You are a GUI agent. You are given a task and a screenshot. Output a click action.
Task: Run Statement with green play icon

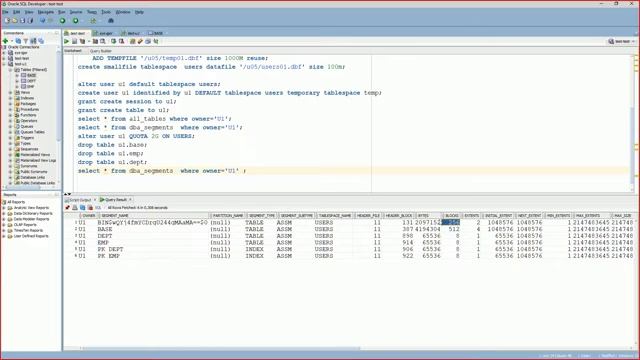click(67, 41)
